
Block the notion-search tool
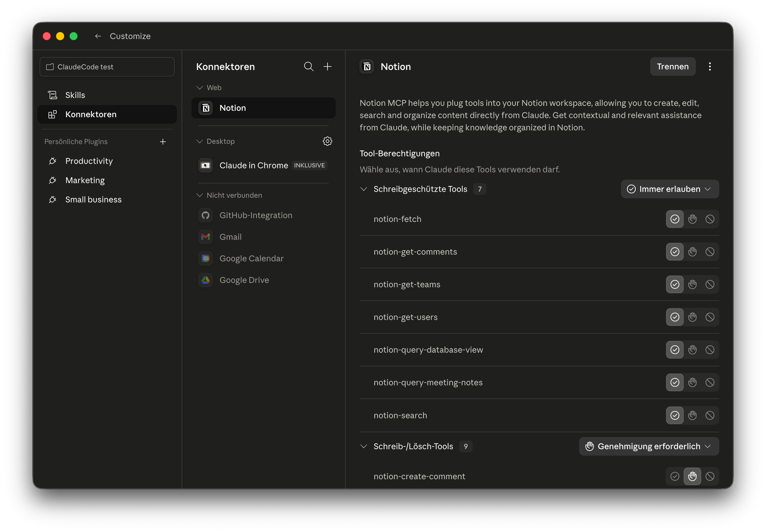click(x=710, y=415)
